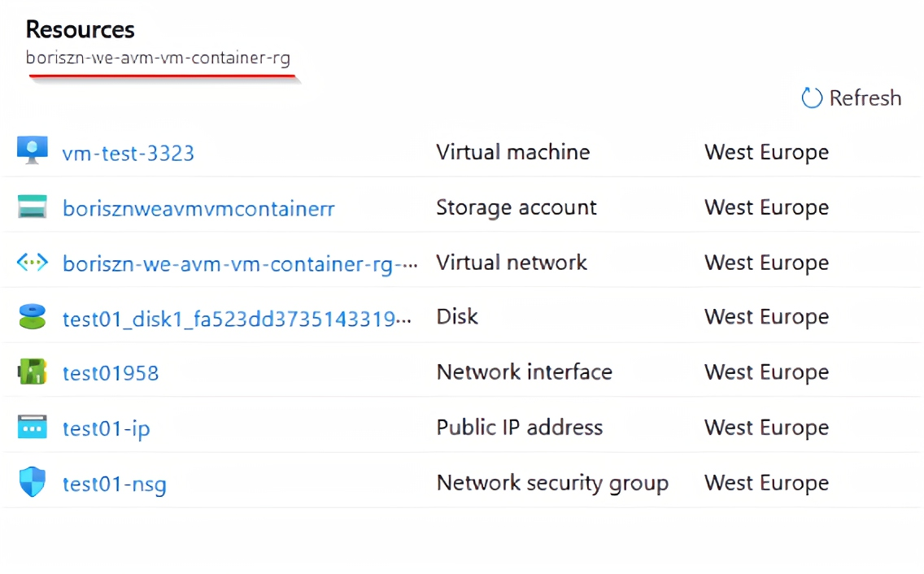Open the borisznweavmvmcontainerr storage account
924x574 pixels.
point(198,208)
